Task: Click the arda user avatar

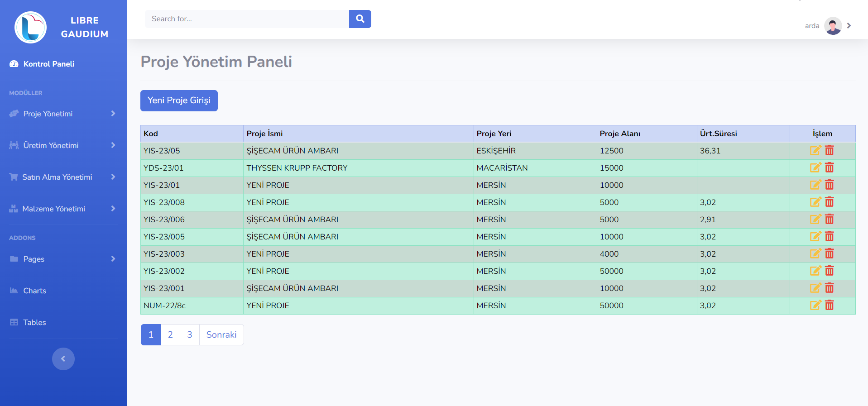Action: pos(833,26)
